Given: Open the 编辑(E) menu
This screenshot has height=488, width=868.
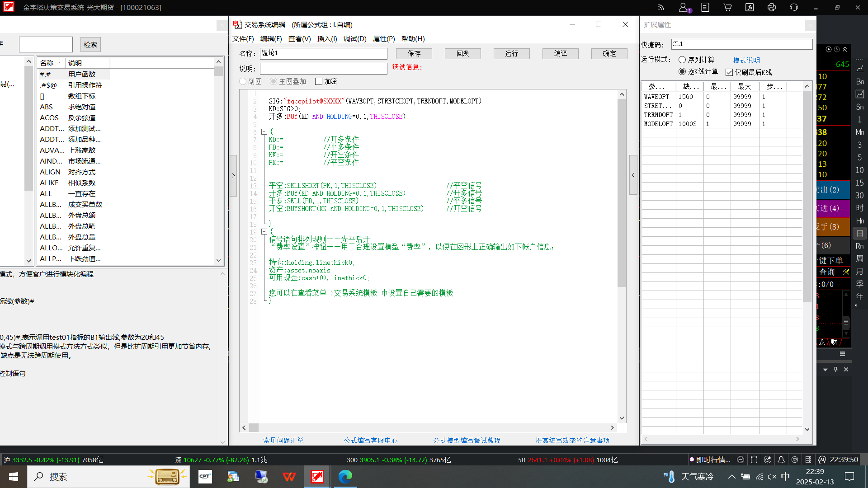Looking at the screenshot, I should (271, 39).
